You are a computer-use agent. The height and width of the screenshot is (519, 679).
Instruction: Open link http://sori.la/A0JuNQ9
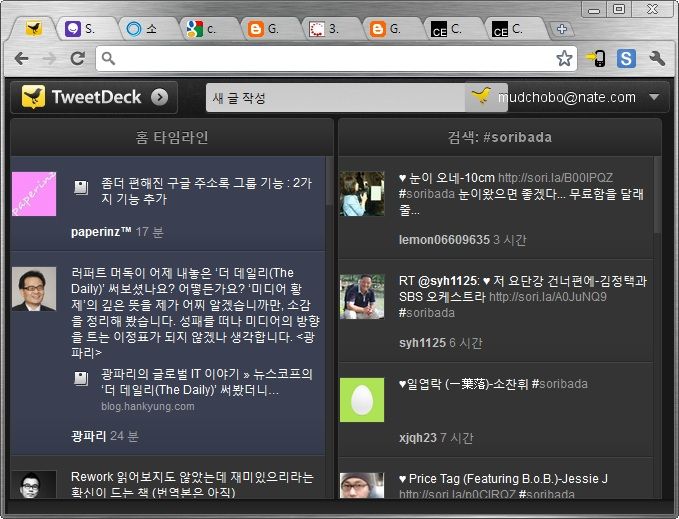(548, 297)
